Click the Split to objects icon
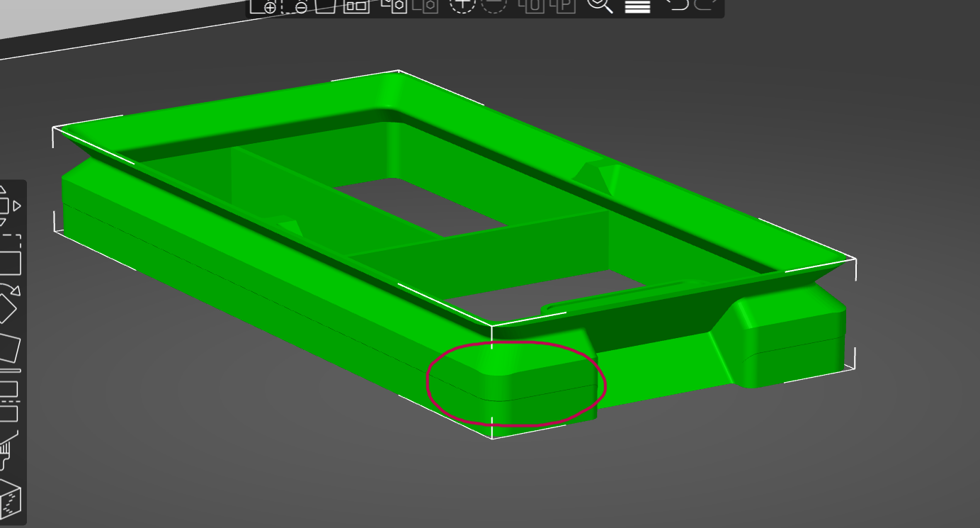Screen dimensions: 980x528 pyautogui.click(x=531, y=6)
